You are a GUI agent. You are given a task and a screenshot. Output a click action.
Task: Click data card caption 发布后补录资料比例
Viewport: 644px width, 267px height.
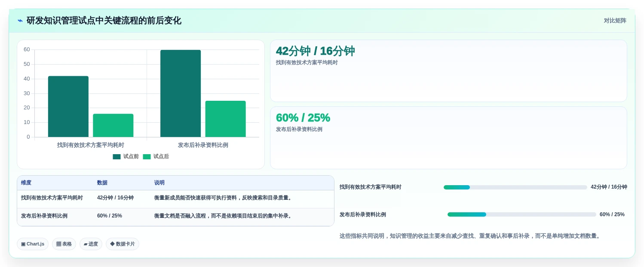(299, 129)
